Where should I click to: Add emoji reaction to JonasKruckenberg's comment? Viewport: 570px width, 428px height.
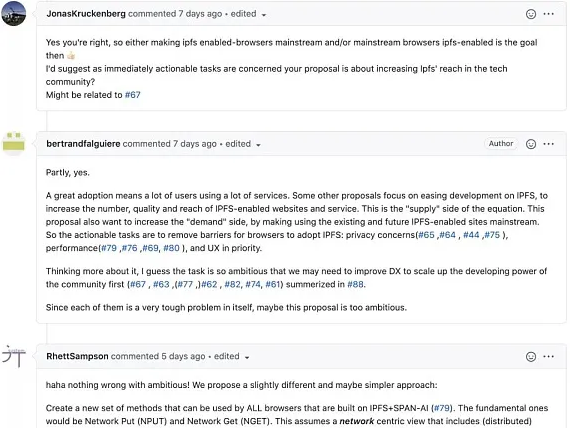point(531,14)
